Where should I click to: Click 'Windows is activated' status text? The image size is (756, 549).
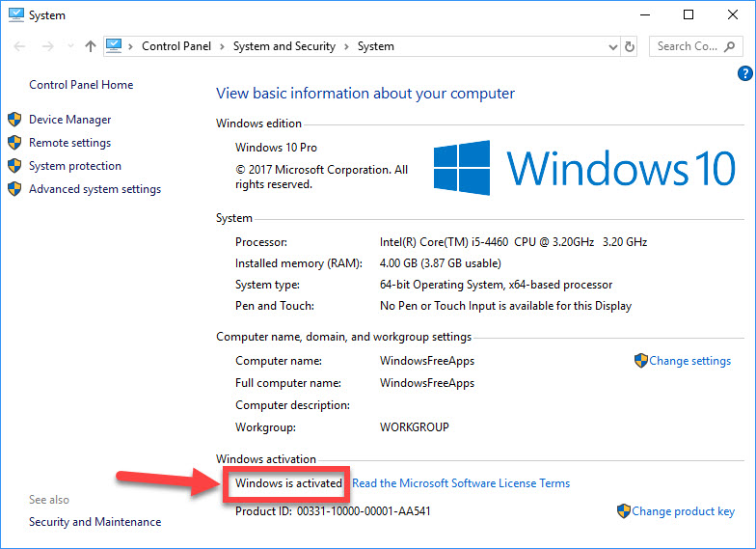coord(288,483)
